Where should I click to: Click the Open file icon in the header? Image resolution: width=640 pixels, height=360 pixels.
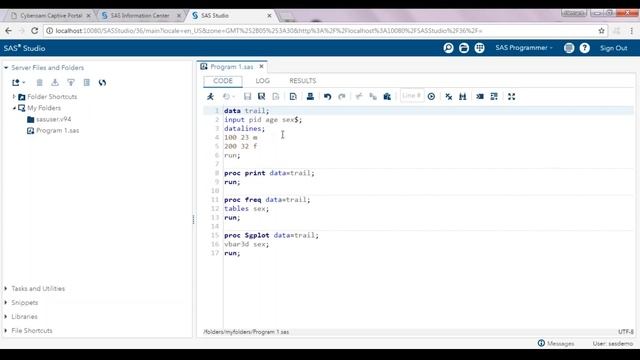click(x=464, y=48)
